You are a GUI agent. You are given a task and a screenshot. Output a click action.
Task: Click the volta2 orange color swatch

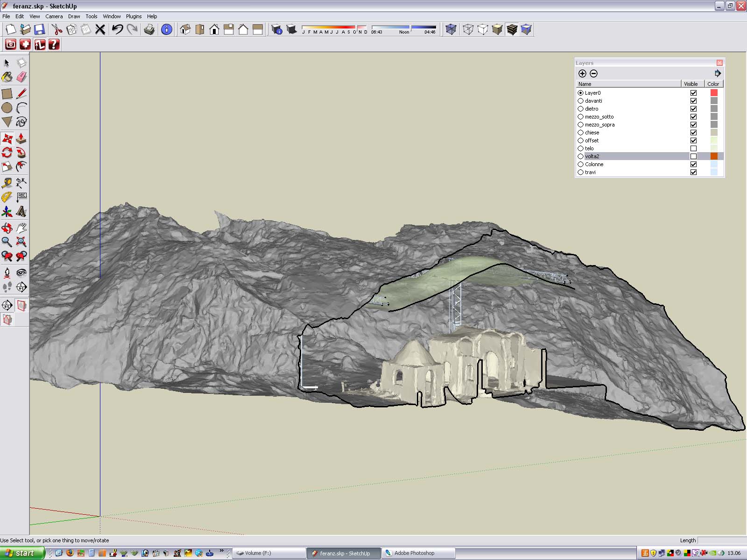[714, 156]
